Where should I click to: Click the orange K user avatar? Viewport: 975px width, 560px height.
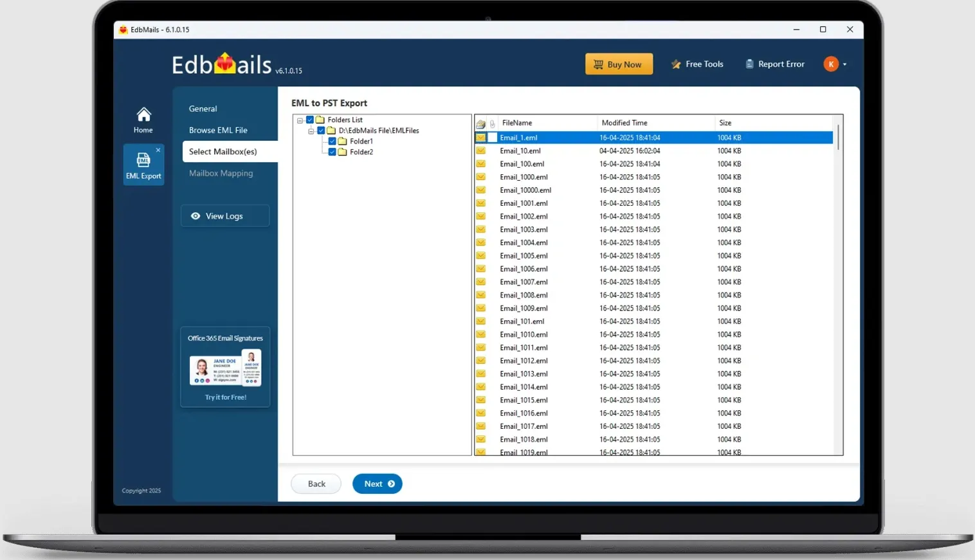click(831, 64)
